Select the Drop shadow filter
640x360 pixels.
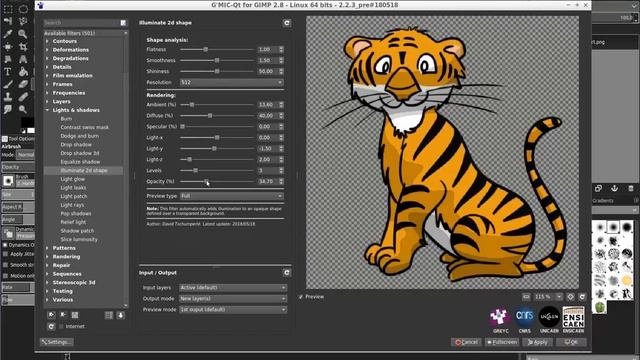pos(76,145)
